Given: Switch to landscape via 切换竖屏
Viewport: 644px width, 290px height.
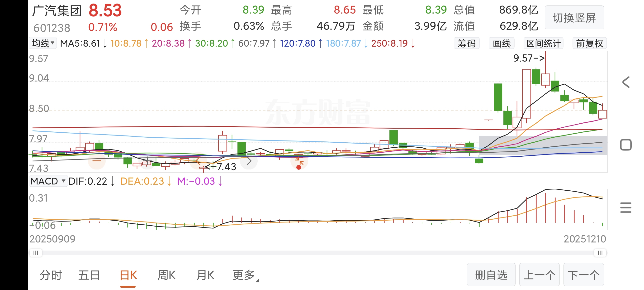Looking at the screenshot, I should pos(574,18).
